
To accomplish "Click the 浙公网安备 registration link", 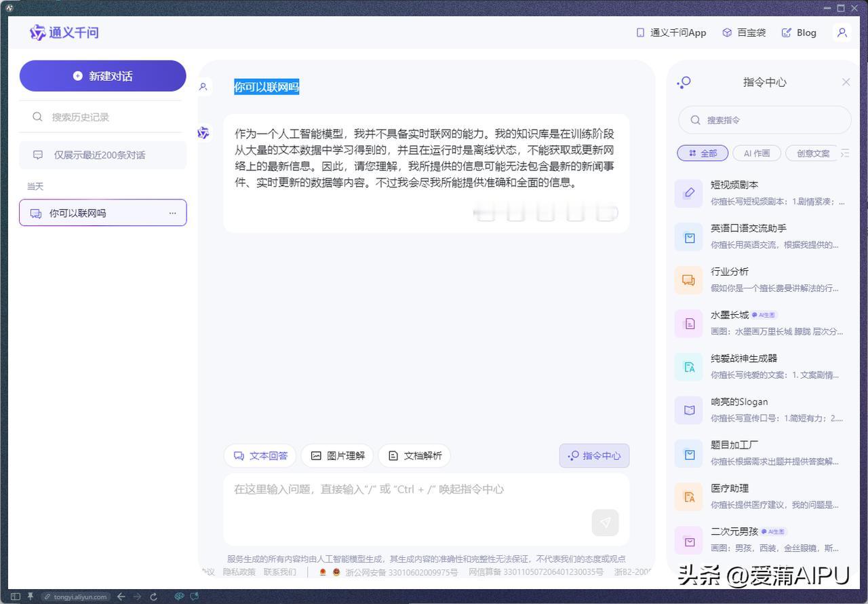I will pyautogui.click(x=401, y=572).
